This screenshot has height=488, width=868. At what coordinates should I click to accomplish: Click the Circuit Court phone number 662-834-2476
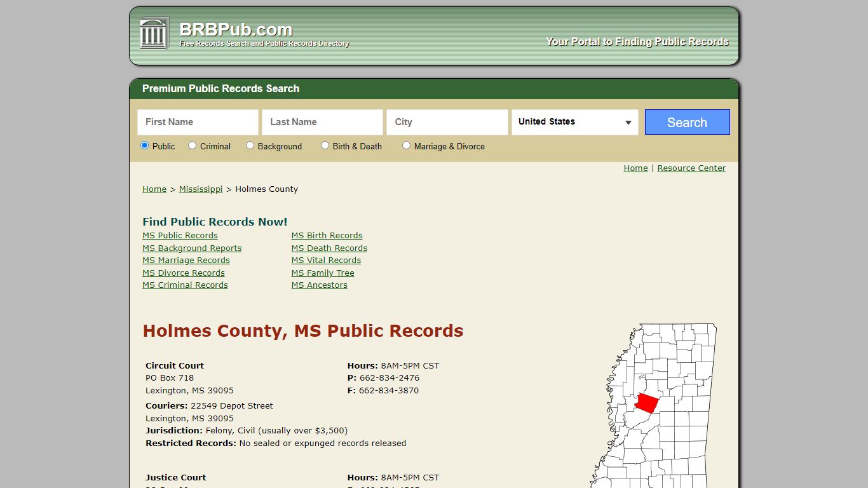390,378
